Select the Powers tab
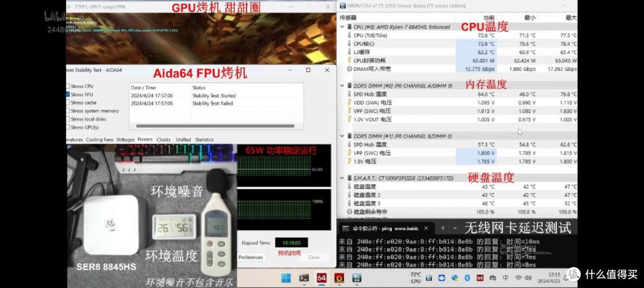The width and height of the screenshot is (644, 288). [145, 140]
